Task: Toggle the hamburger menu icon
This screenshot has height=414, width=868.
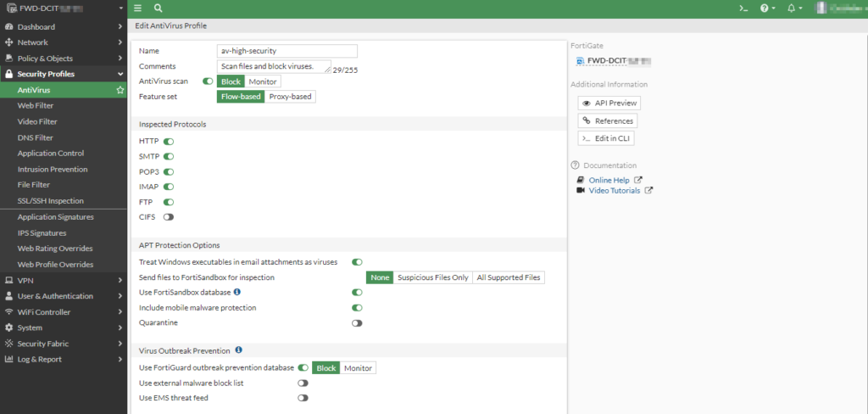Action: (x=138, y=8)
